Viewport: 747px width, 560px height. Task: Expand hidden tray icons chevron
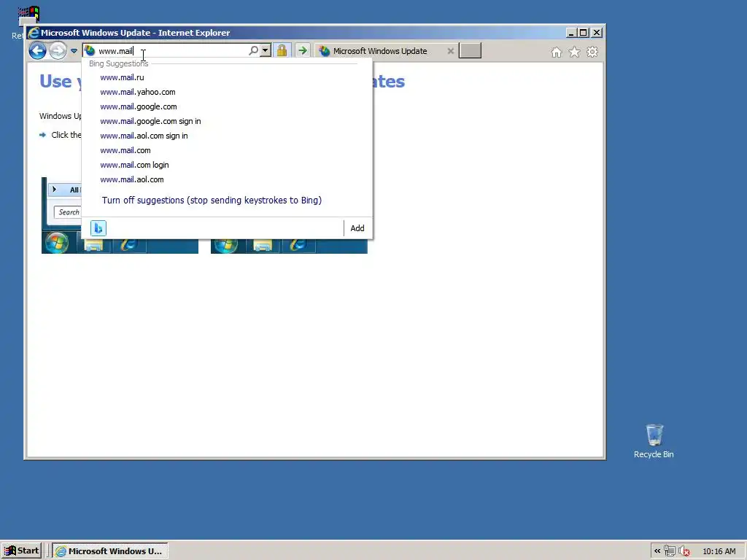pyautogui.click(x=657, y=551)
